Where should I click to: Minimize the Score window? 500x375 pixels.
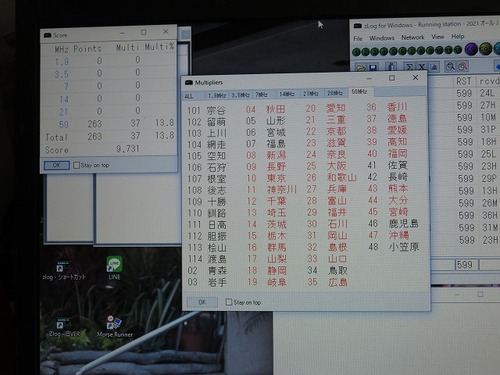[x=122, y=33]
